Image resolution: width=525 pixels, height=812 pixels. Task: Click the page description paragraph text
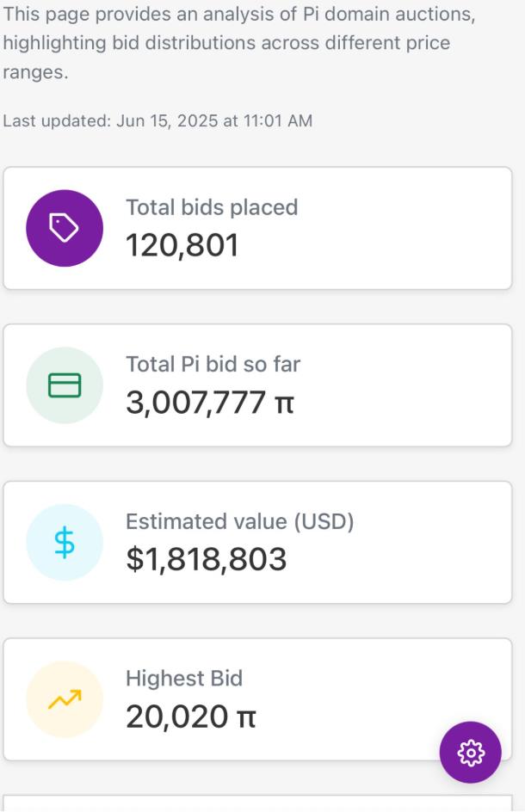239,43
